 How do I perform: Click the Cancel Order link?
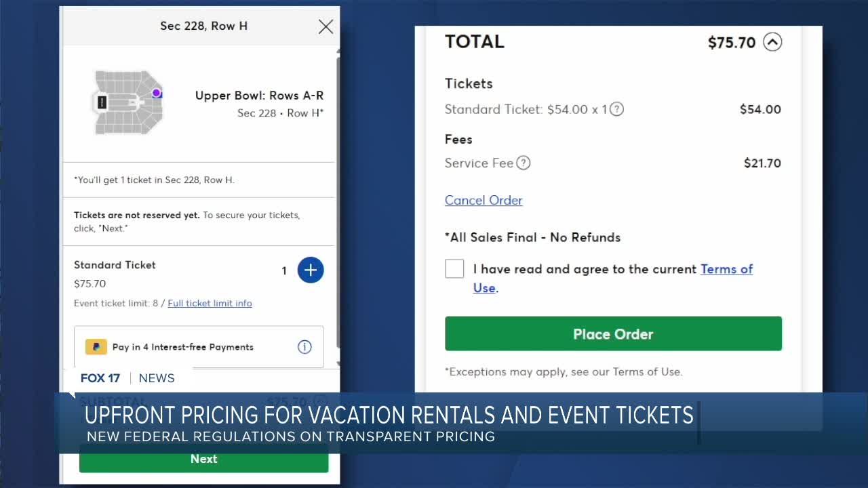coord(484,200)
